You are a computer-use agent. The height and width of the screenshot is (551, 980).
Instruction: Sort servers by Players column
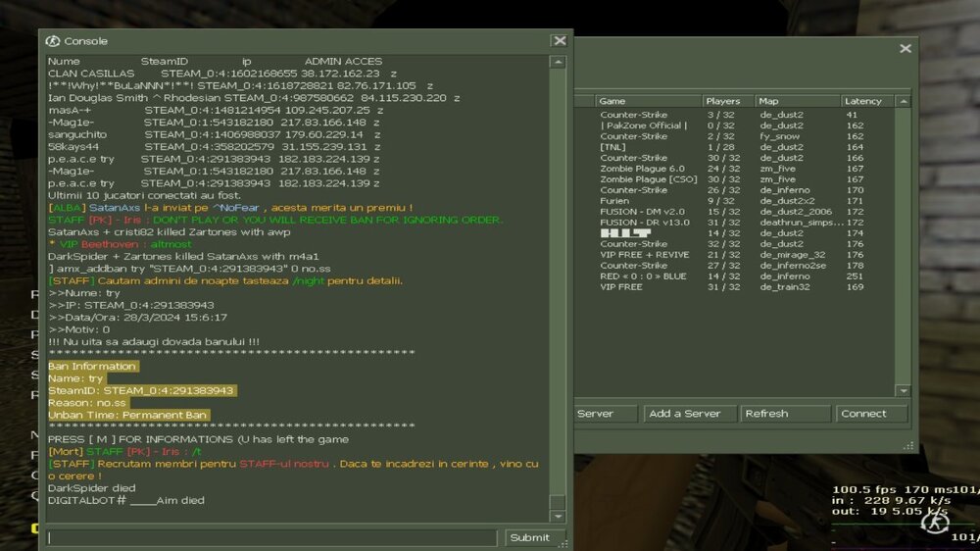(725, 101)
